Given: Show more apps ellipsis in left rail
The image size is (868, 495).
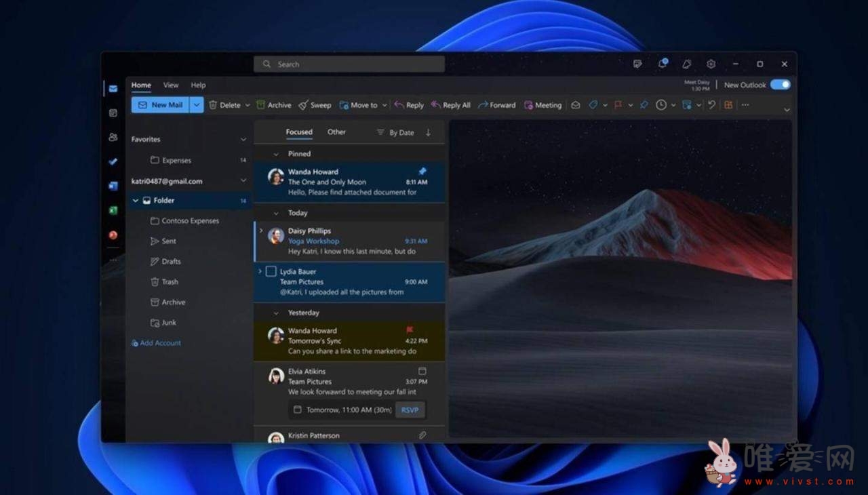Looking at the screenshot, I should tap(113, 260).
